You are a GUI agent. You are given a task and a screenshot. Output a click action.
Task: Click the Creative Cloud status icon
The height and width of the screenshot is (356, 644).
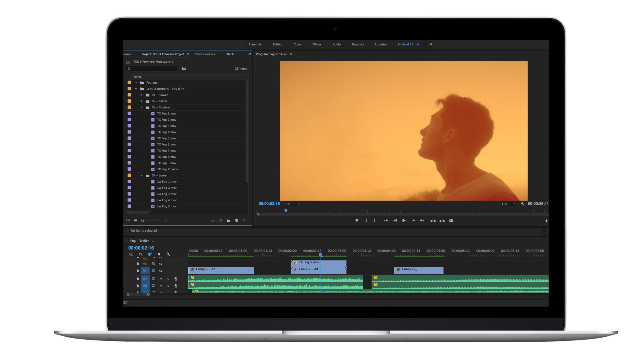(x=125, y=303)
